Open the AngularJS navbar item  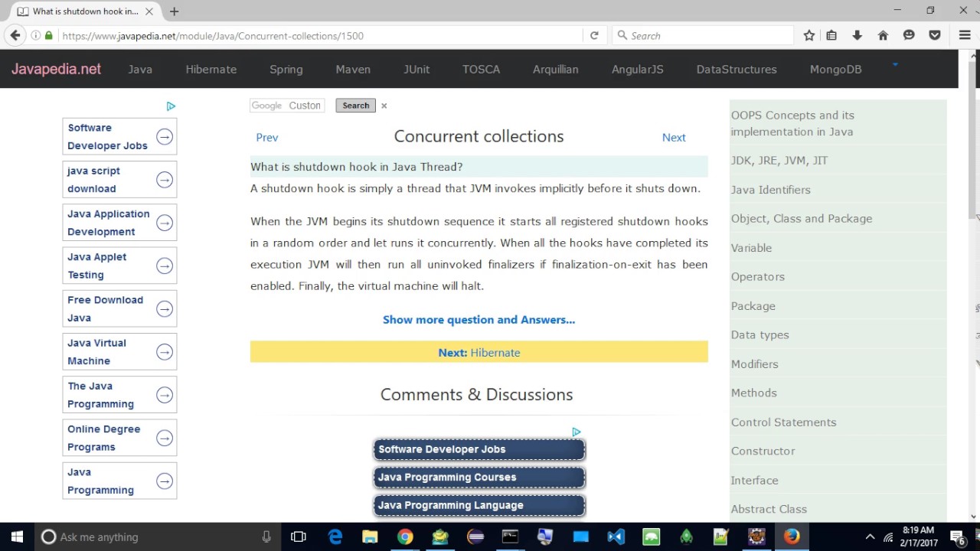(638, 69)
